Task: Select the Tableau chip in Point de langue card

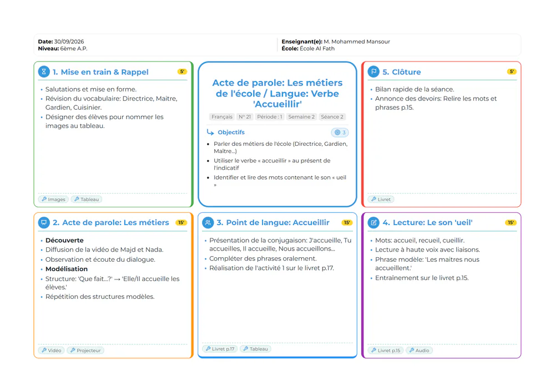Action: (x=255, y=349)
